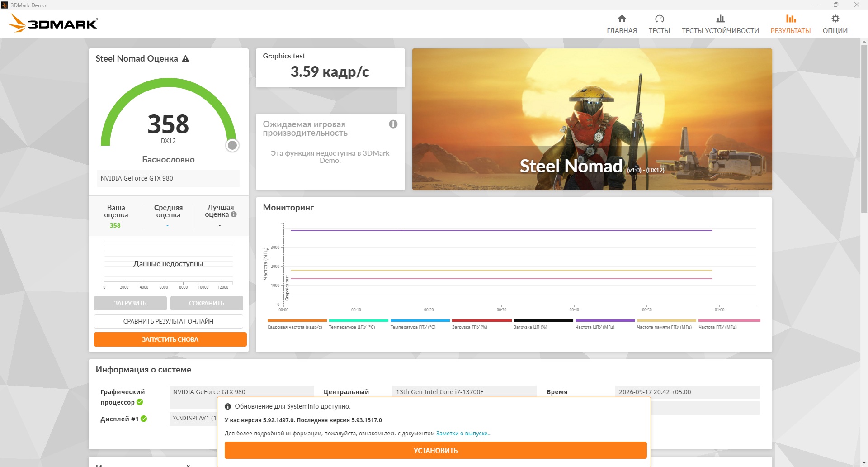
Task: Run the benchmark again with ЗАПУСТИТЬ СНОВА
Action: coord(170,339)
